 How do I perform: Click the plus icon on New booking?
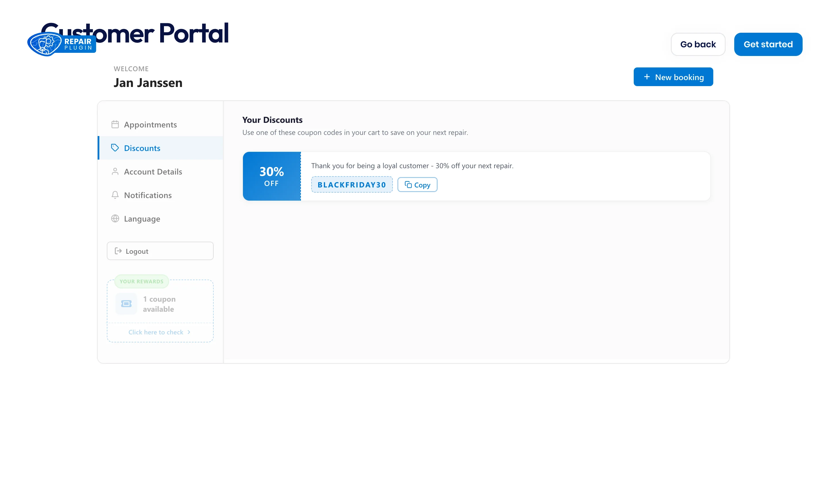tap(647, 77)
